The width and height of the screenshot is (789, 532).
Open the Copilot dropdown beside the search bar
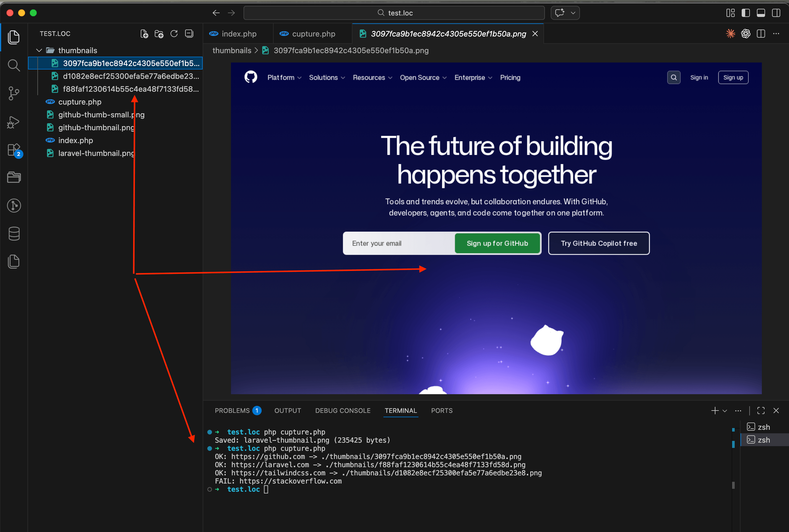(x=573, y=13)
